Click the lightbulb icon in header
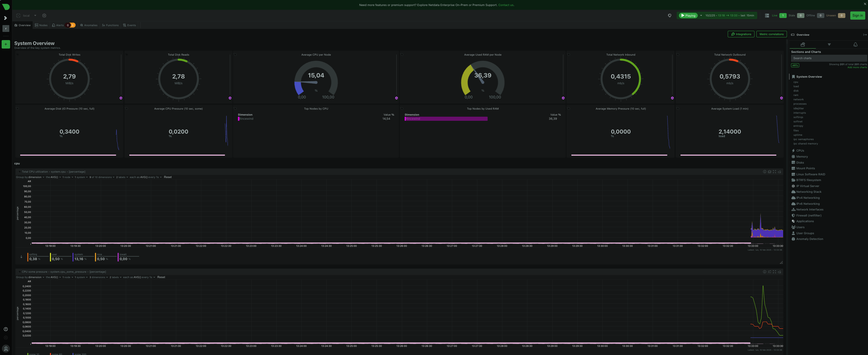This screenshot has height=355, width=868. point(670,16)
